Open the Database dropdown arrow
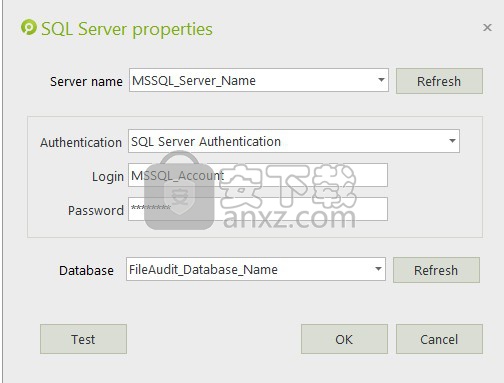The image size is (504, 383). coord(378,269)
